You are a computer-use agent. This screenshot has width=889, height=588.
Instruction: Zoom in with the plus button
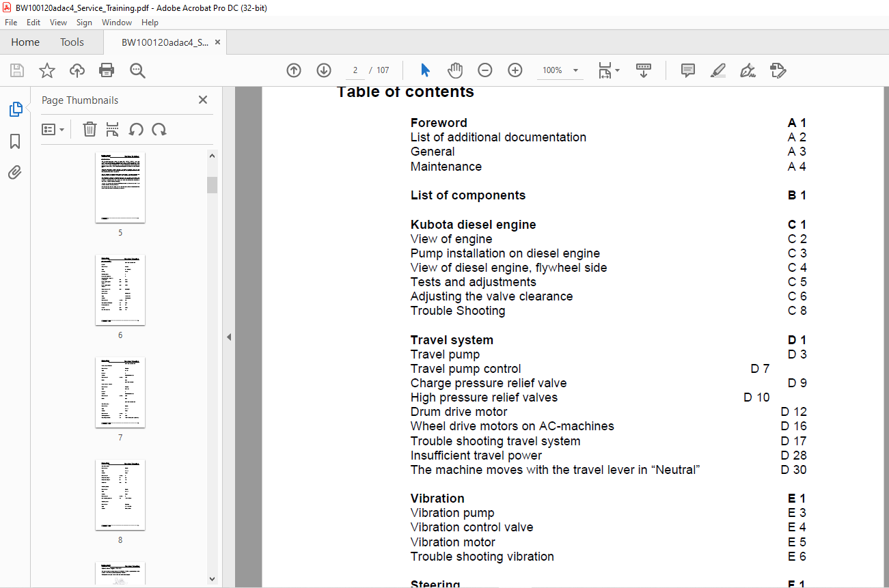[515, 70]
